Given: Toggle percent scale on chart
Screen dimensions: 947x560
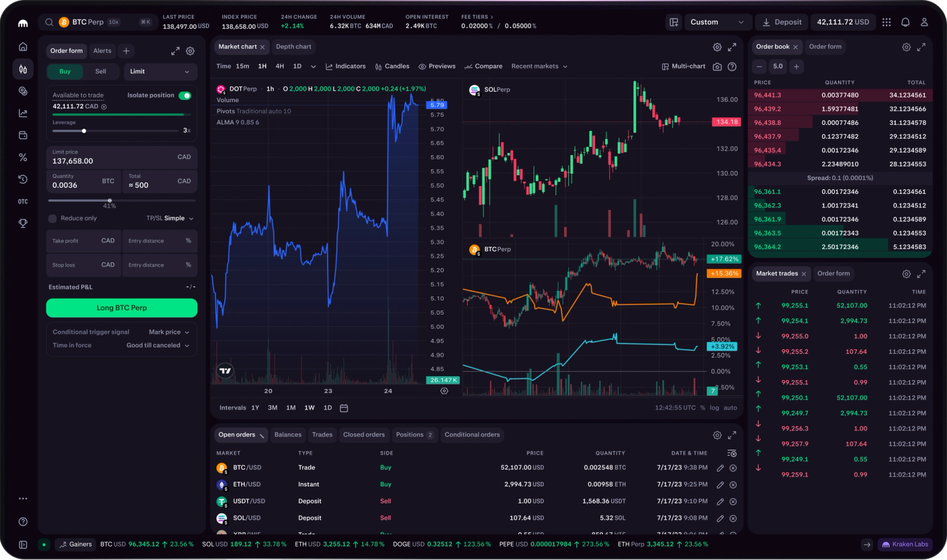Looking at the screenshot, I should point(703,408).
